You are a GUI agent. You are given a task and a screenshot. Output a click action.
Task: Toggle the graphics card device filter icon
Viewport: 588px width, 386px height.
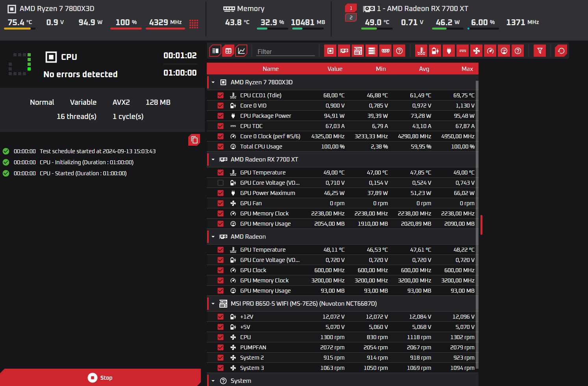[x=344, y=51]
